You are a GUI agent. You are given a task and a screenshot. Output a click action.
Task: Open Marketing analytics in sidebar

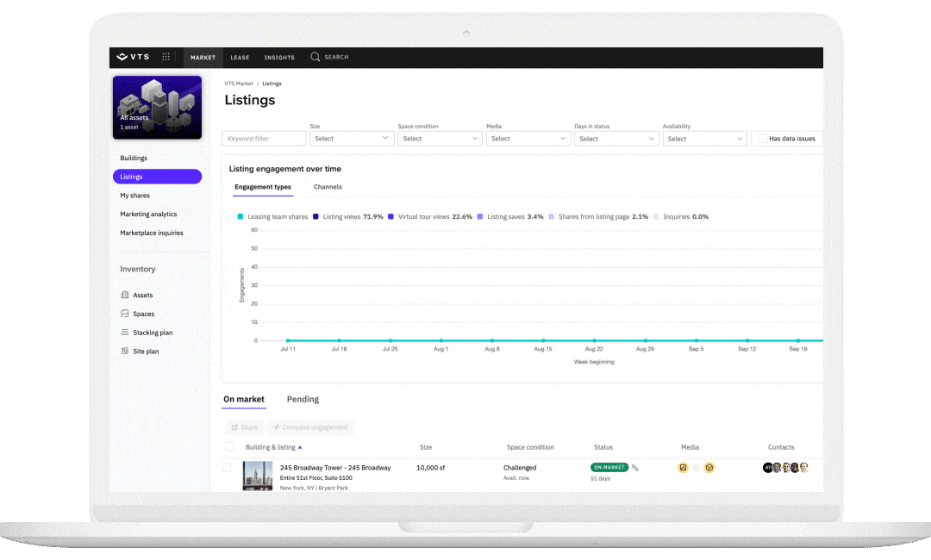148,215
